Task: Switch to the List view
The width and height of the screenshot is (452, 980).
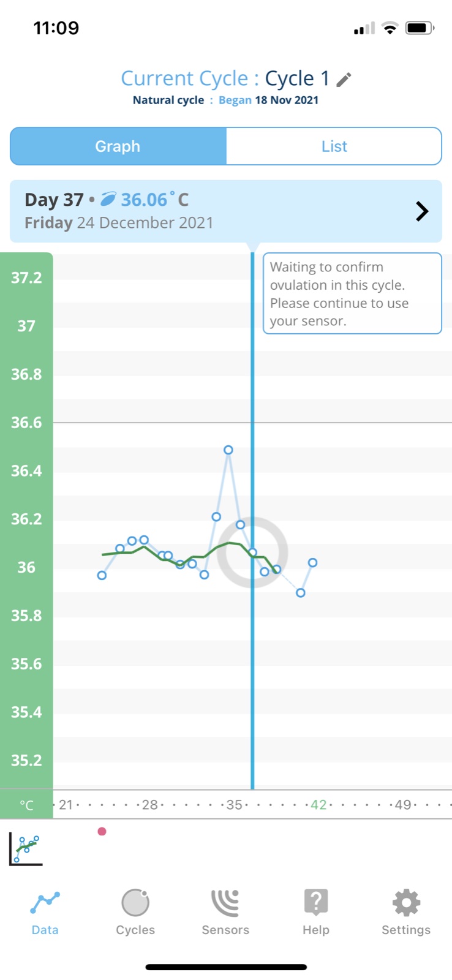Action: click(334, 146)
